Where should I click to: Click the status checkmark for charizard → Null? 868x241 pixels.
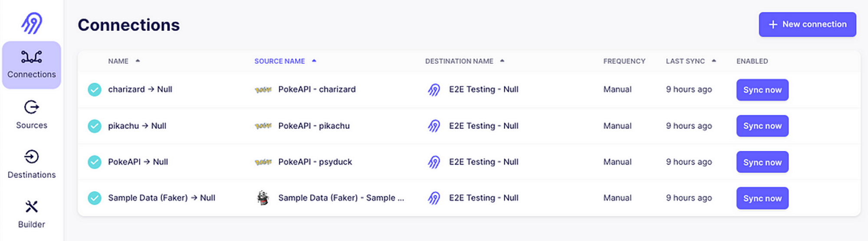(95, 90)
